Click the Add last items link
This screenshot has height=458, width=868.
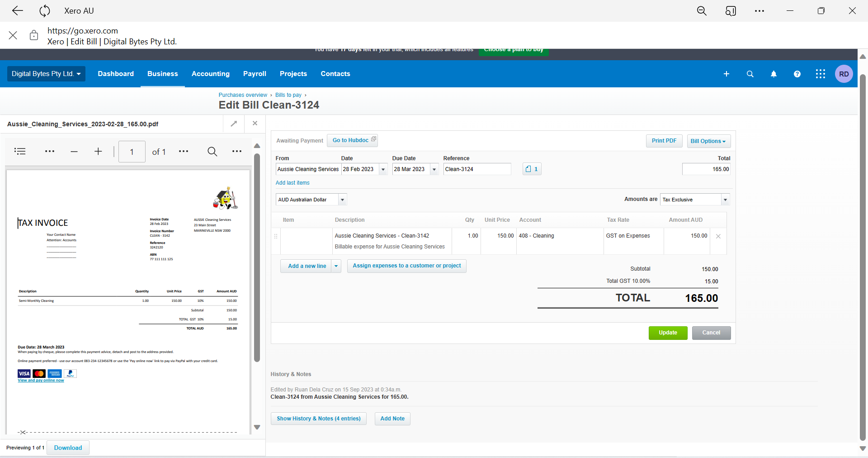(x=292, y=183)
